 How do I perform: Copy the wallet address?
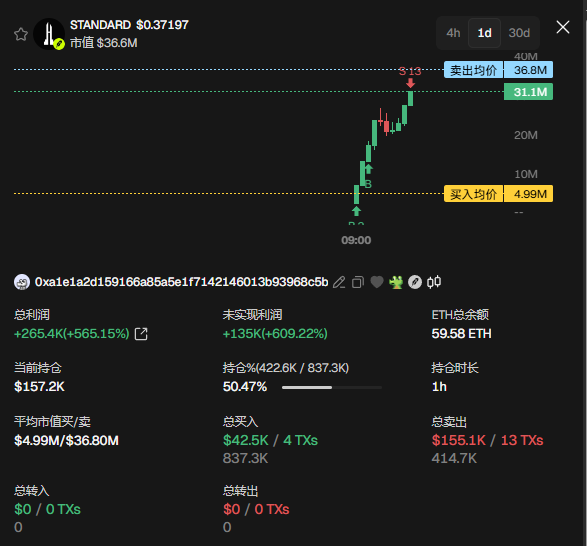click(x=358, y=282)
